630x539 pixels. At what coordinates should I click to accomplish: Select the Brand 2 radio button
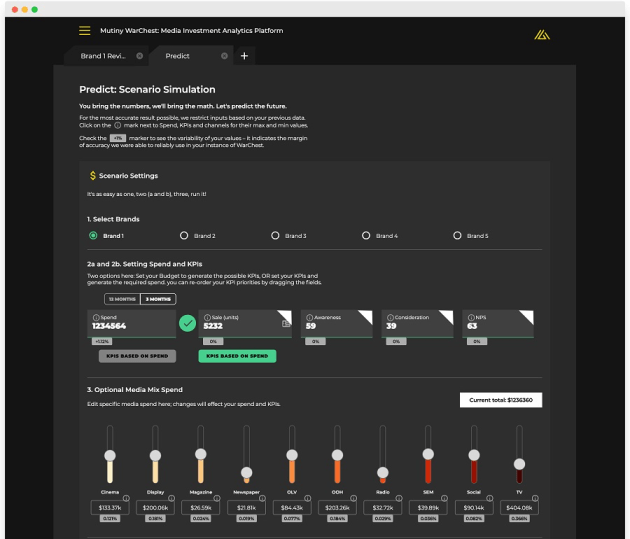click(184, 235)
